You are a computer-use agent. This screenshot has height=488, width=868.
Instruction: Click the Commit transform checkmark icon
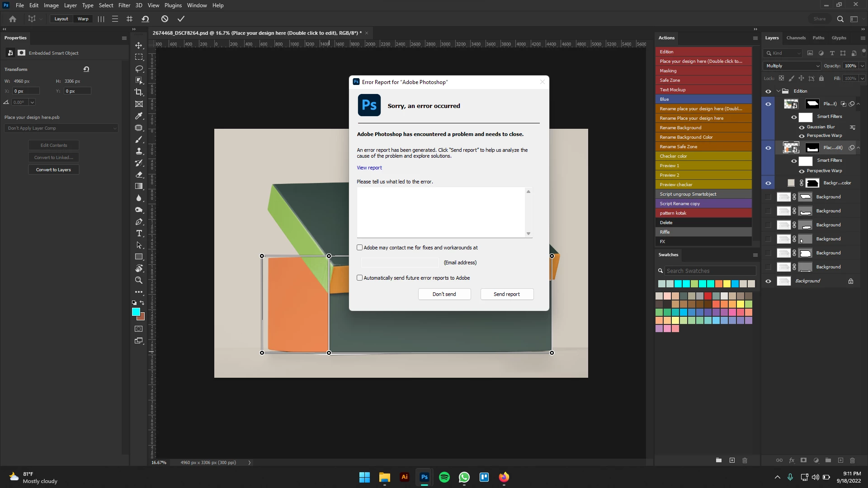click(x=181, y=19)
